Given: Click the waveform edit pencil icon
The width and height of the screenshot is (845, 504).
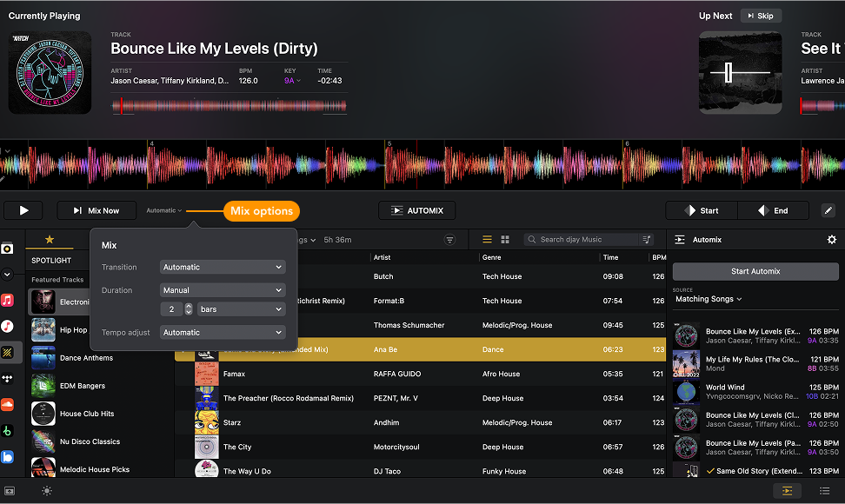Looking at the screenshot, I should pyautogui.click(x=828, y=210).
